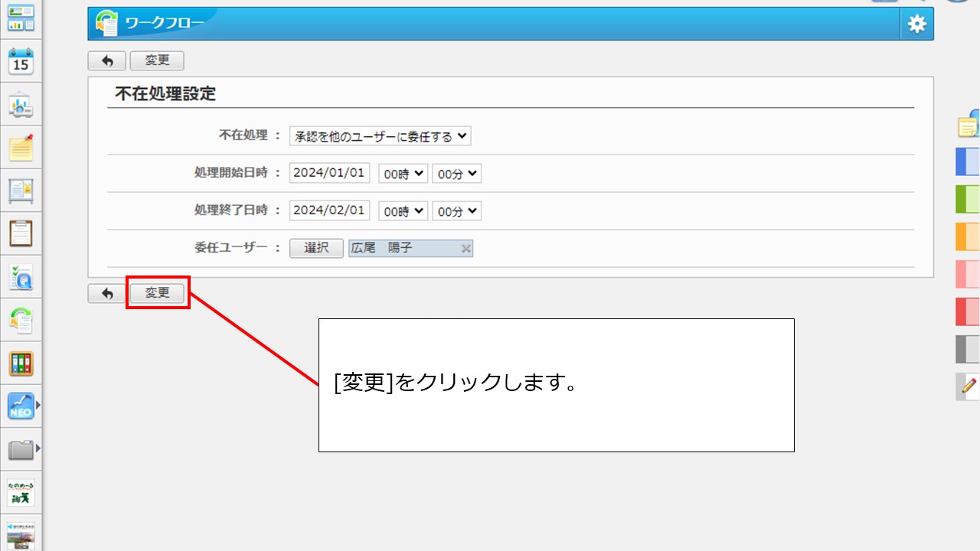Open the portal dashboard icon in sidebar
Screen dimensions: 980x551
pos(21,17)
